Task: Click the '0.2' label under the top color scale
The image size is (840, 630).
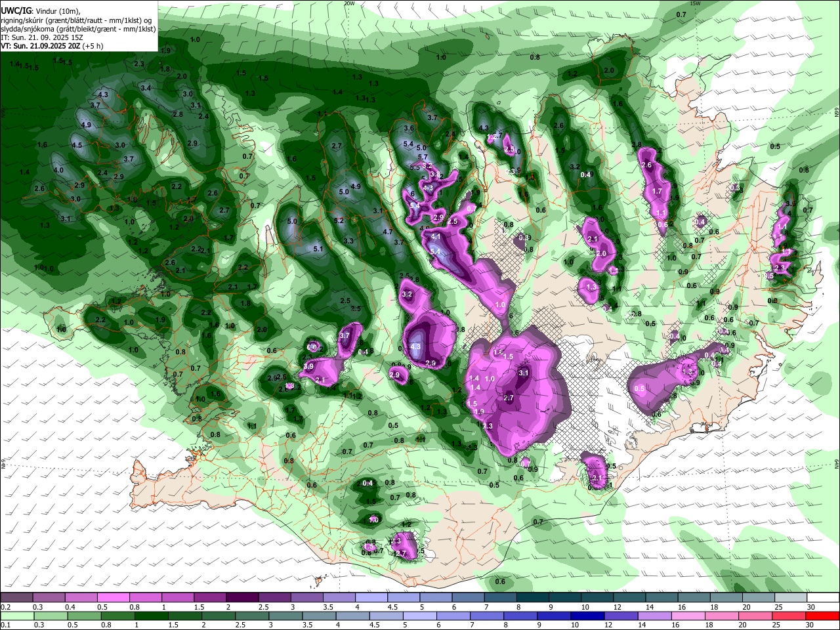Action: [x=5, y=607]
